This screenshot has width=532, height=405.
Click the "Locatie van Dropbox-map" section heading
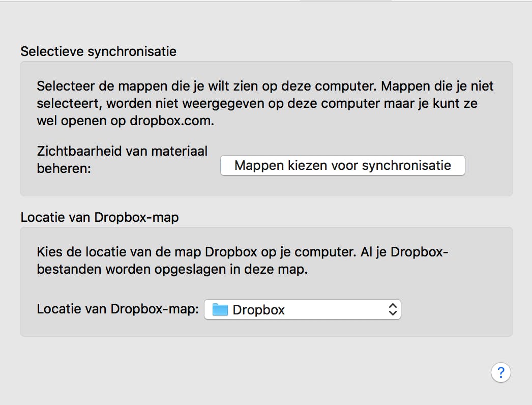[x=100, y=217]
